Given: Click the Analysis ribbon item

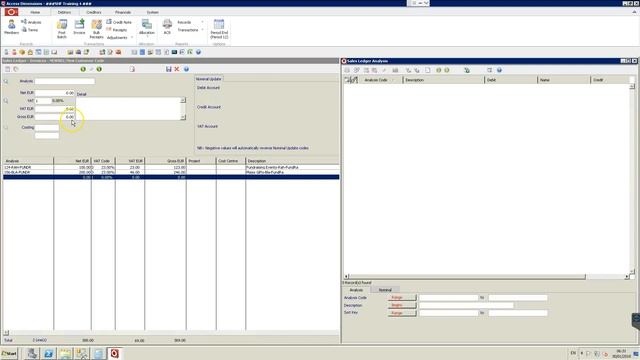Looking at the screenshot, I should (x=31, y=22).
